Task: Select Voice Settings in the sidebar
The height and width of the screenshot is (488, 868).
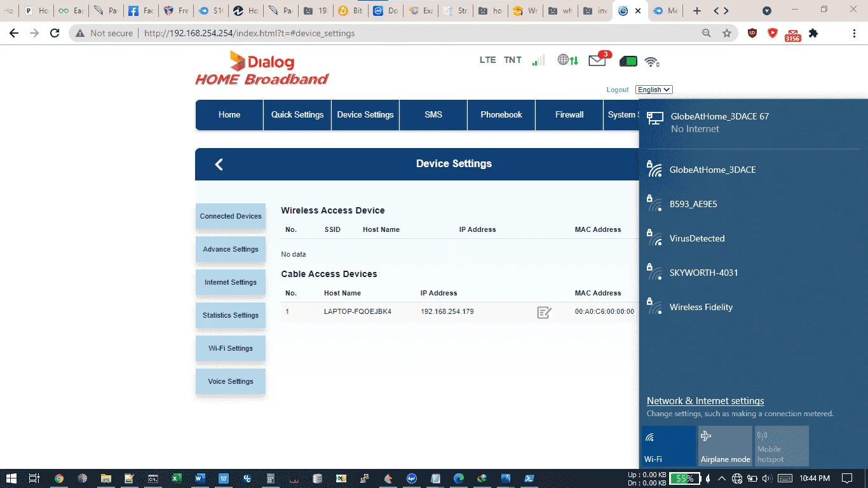Action: point(231,382)
